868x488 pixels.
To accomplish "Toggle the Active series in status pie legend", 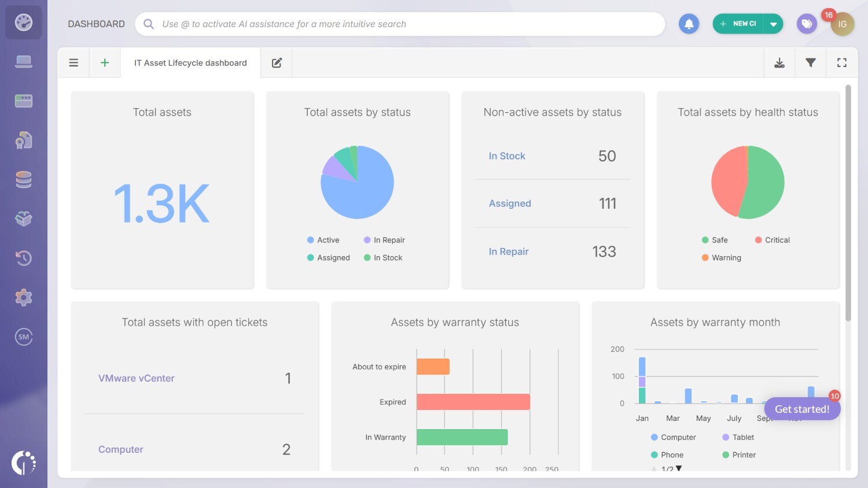I will pos(323,239).
